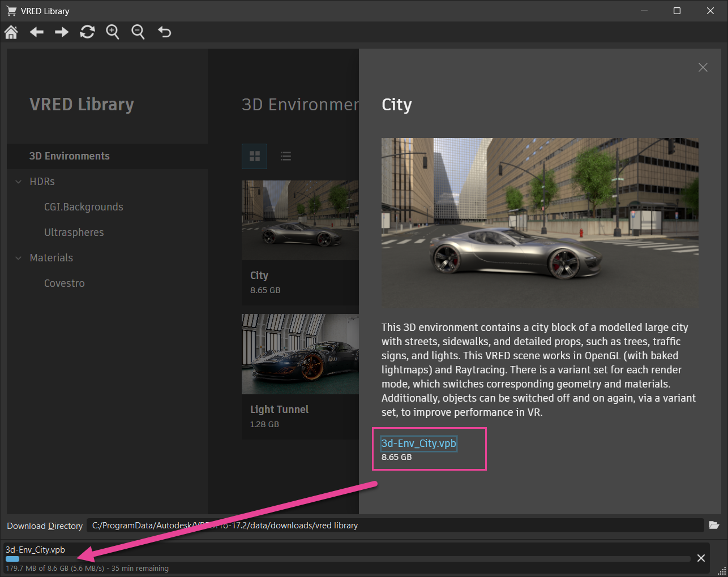
Task: Switch to list view layout
Action: [x=286, y=156]
